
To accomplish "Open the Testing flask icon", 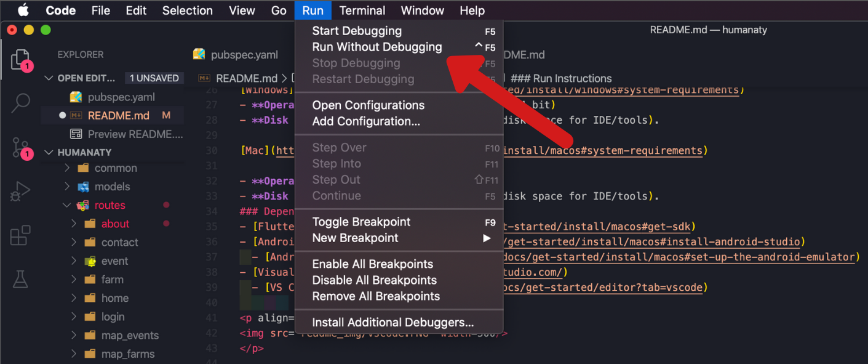I will [20, 279].
